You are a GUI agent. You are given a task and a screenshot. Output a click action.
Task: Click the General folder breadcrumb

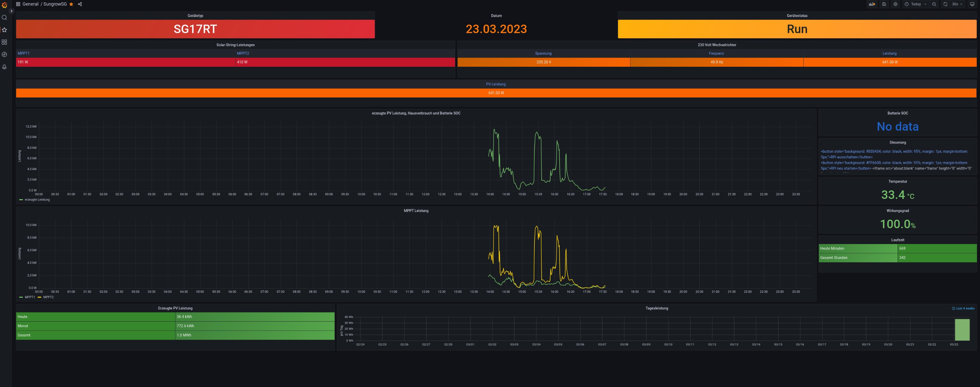coord(30,4)
